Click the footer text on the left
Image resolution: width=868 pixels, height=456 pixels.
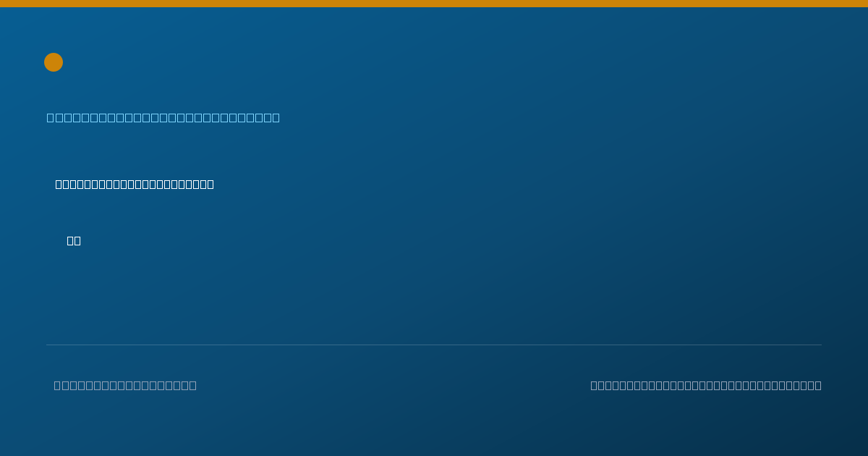tap(125, 385)
